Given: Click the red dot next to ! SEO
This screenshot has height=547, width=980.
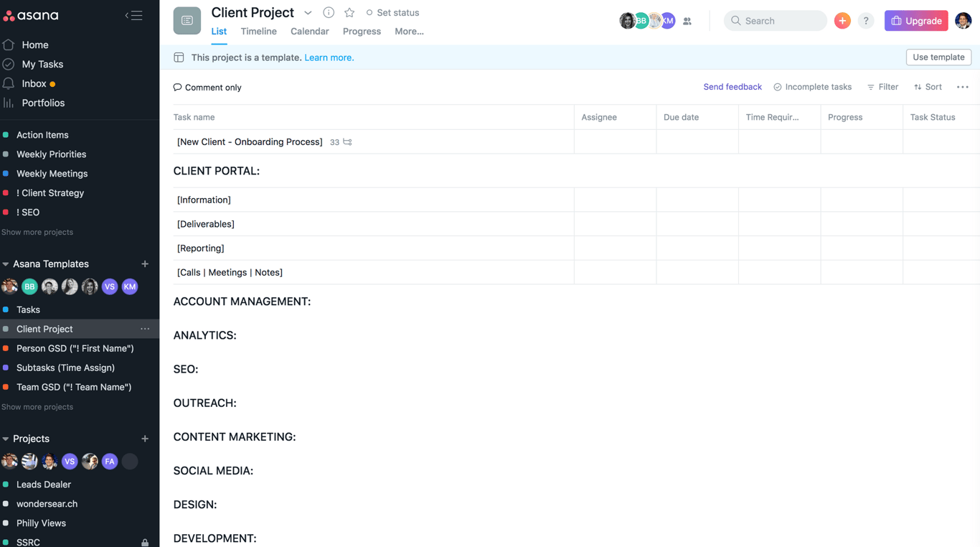Looking at the screenshot, I should [6, 212].
